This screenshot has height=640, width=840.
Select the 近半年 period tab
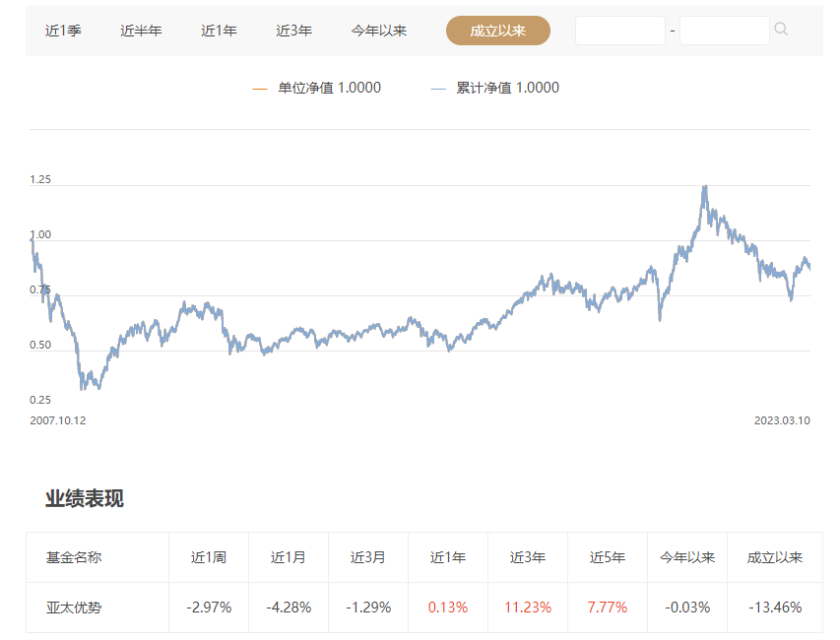(x=141, y=31)
